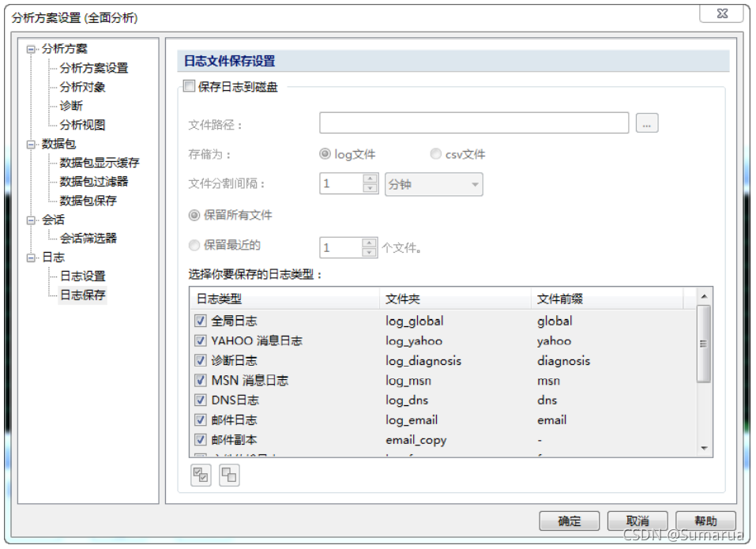Click the diagnosis prefix cell
Viewport: 756px width, 549px height.
click(563, 360)
